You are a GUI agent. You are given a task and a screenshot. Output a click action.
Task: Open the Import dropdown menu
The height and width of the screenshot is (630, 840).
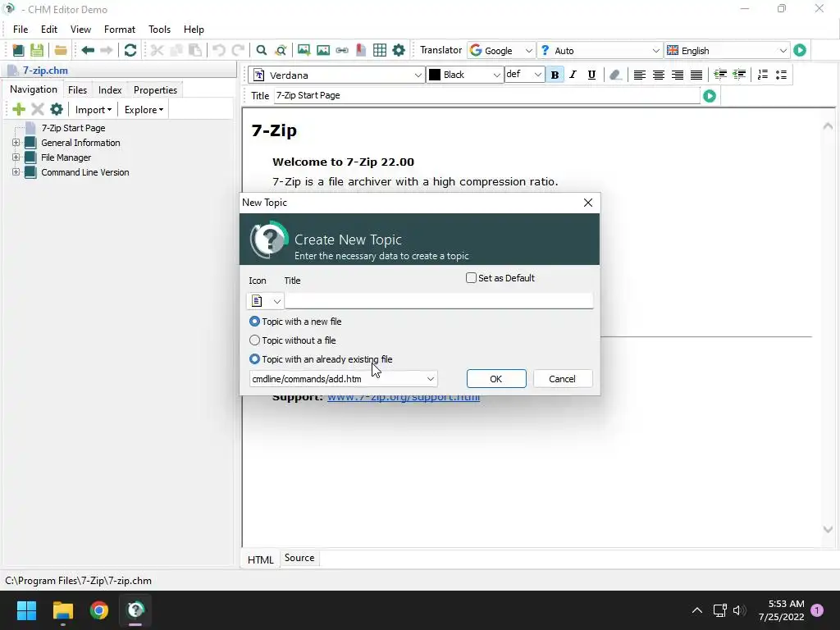(x=94, y=109)
